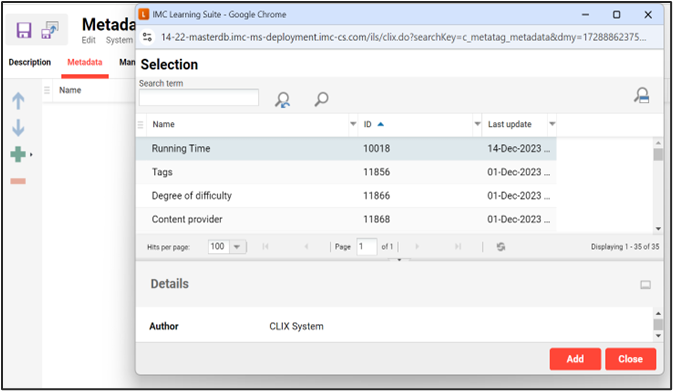Click the table scrollbar thumb
The height and width of the screenshot is (391, 673).
coord(658,155)
